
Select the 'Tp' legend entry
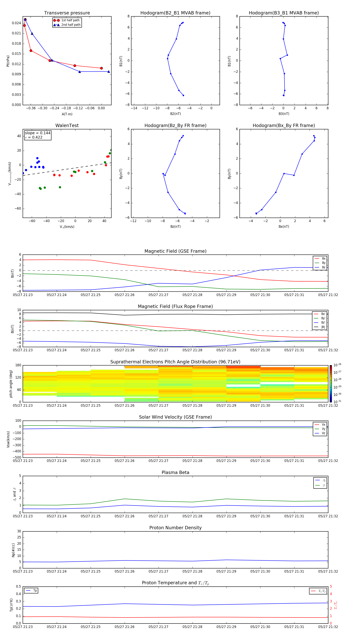pos(31,591)
